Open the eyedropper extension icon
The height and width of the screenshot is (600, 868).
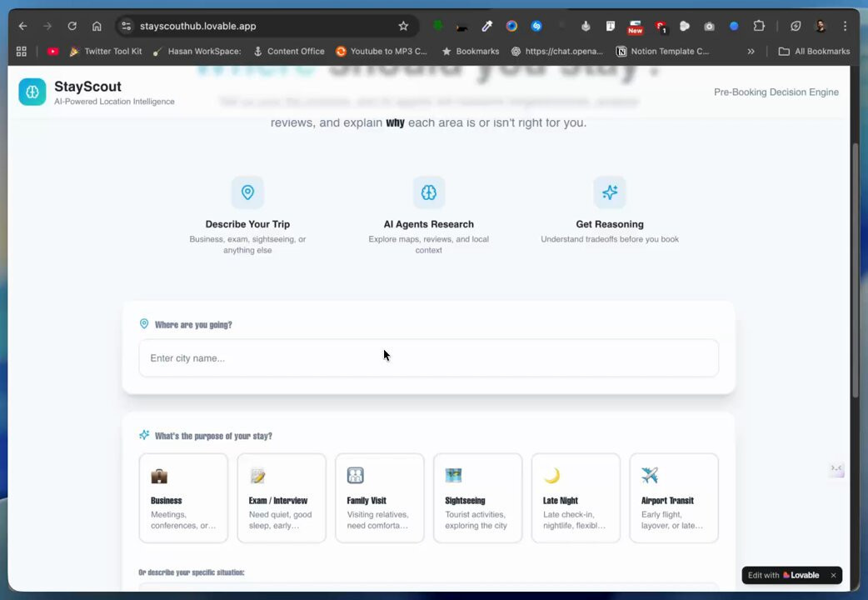click(487, 26)
